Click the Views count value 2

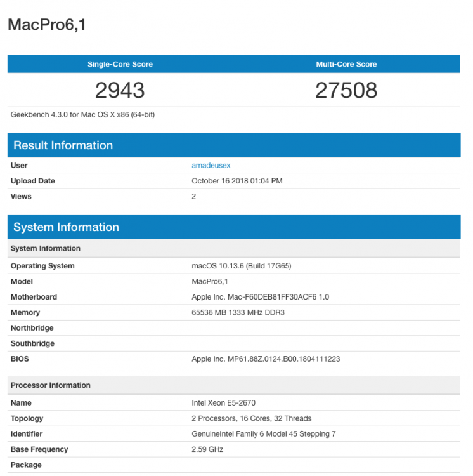tap(194, 196)
